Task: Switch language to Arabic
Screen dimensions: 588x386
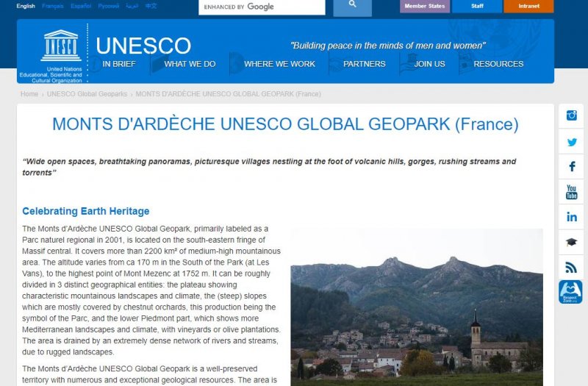Action: pyautogui.click(x=132, y=6)
